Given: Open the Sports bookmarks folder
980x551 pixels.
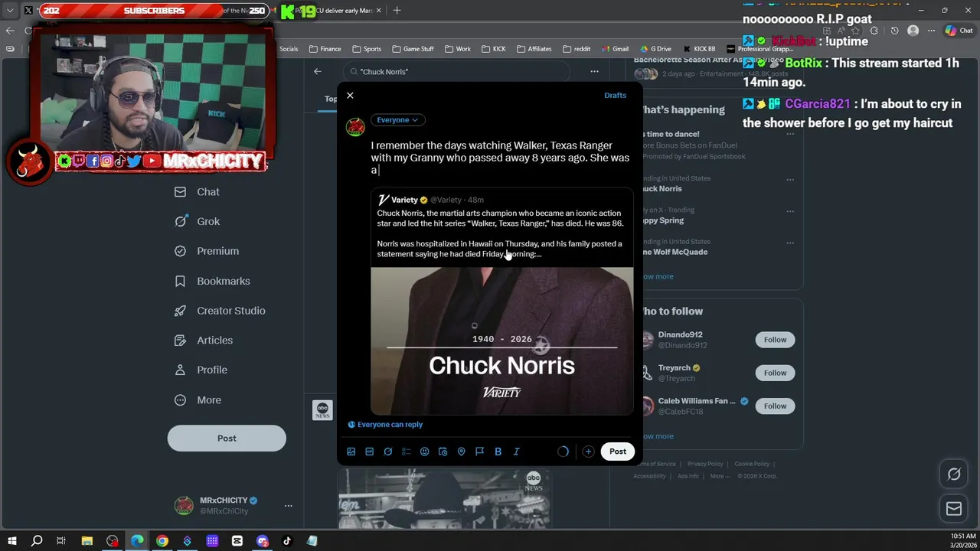Looking at the screenshot, I should (367, 49).
